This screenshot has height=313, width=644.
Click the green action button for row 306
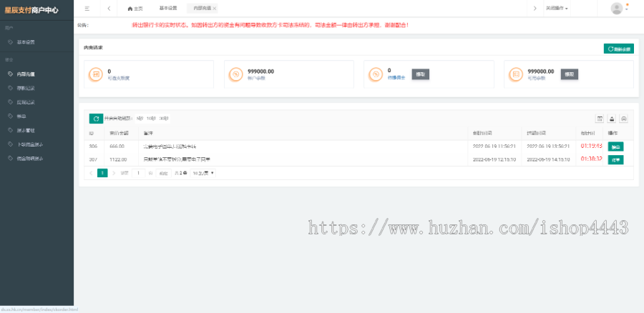point(615,146)
